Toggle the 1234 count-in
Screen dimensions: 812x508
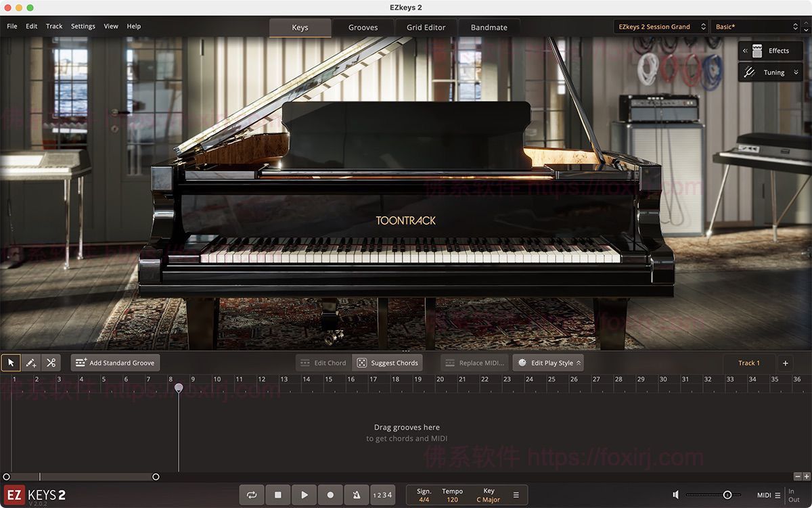tap(382, 494)
